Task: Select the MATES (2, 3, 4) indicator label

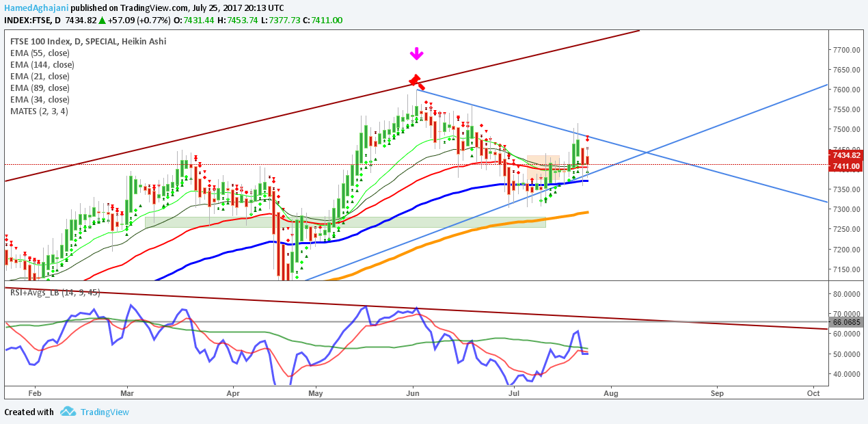Action: (39, 111)
